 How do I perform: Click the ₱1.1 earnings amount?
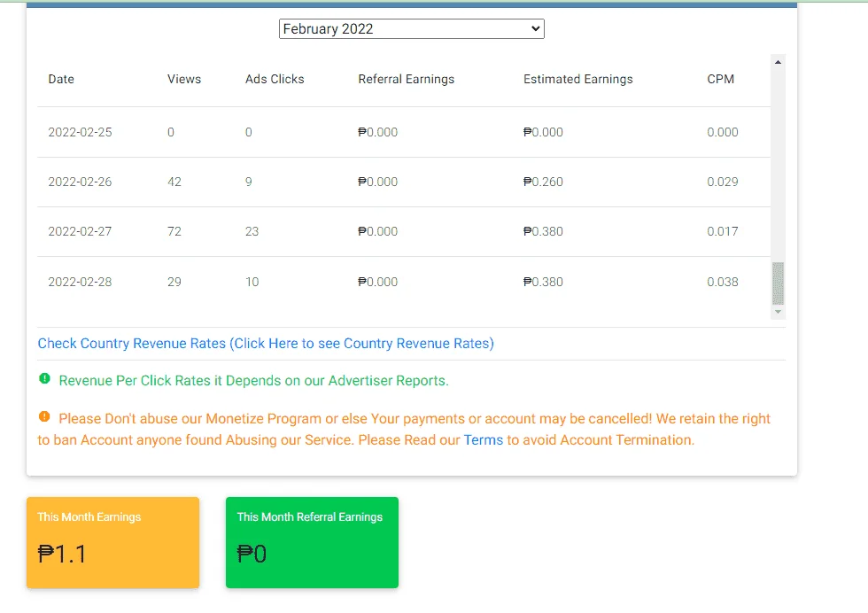[x=62, y=555]
